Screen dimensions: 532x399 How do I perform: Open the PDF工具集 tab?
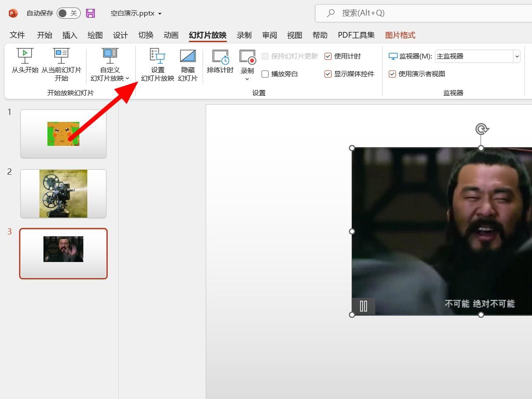pyautogui.click(x=356, y=35)
